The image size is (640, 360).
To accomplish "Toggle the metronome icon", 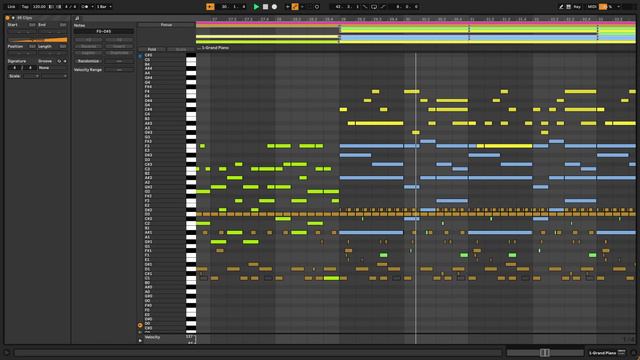I will tap(85, 7).
